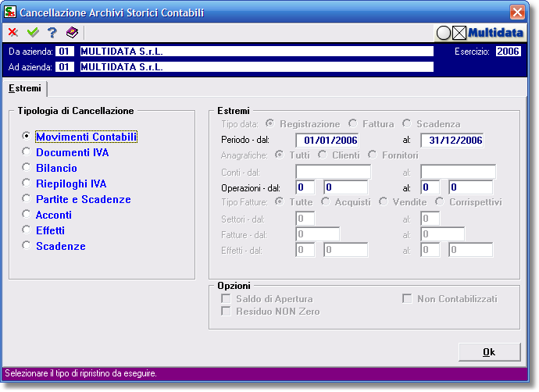This screenshot has width=539, height=392.
Task: Close the Cancellazione Archivi Storici Contabili window
Action: (517, 12)
